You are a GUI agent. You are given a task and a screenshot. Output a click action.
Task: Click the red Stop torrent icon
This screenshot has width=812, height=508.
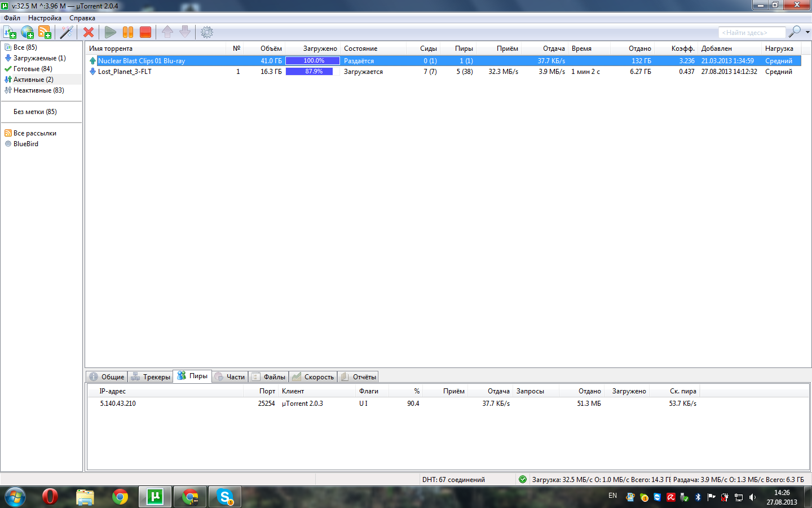point(145,32)
